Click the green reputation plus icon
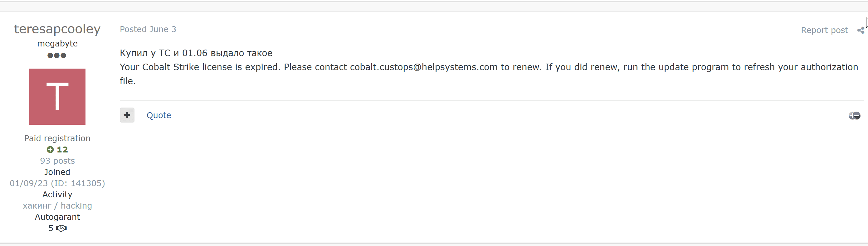 [50, 149]
